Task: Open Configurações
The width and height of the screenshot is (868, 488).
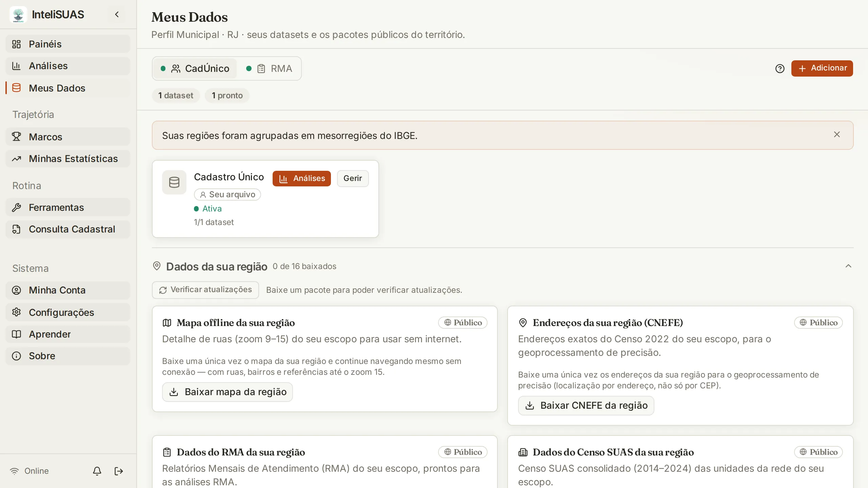Action: (x=68, y=312)
